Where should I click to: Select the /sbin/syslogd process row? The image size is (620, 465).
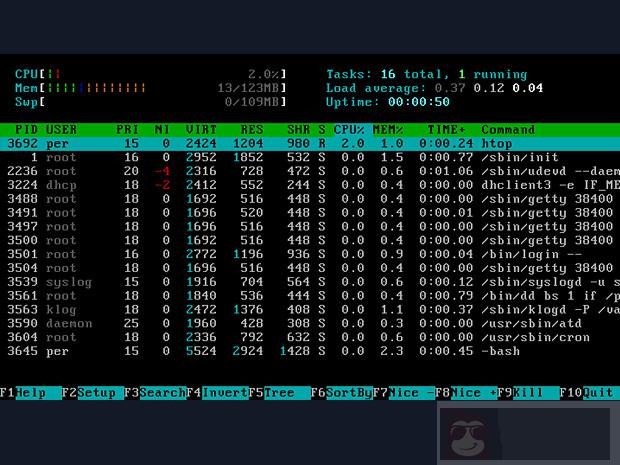pyautogui.click(x=310, y=282)
